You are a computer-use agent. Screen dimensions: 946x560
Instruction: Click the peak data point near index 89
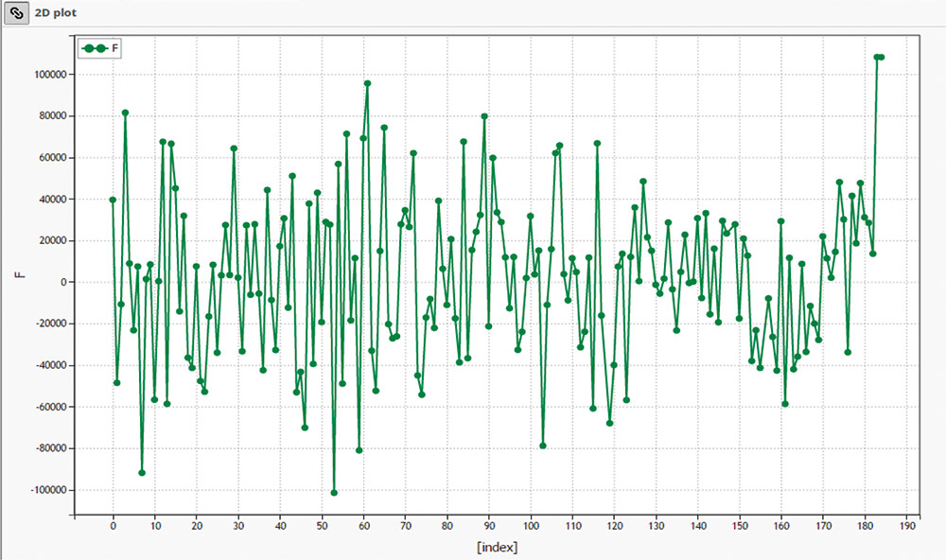[484, 116]
